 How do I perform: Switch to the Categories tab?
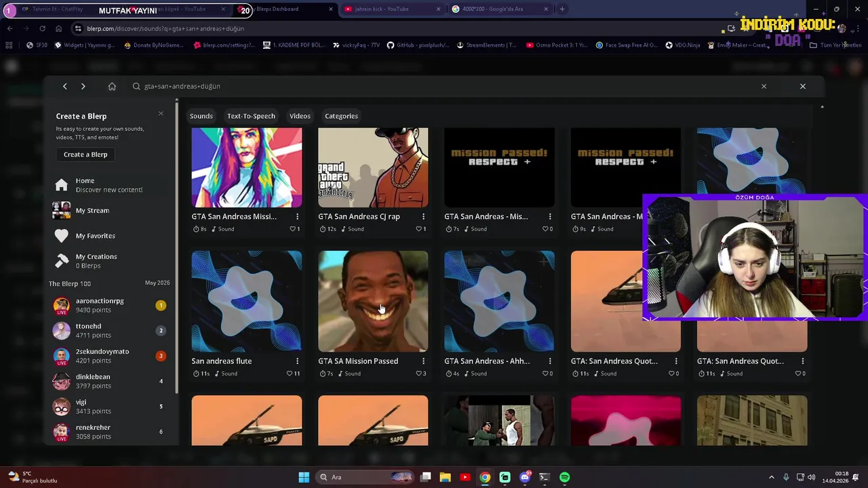click(x=341, y=116)
